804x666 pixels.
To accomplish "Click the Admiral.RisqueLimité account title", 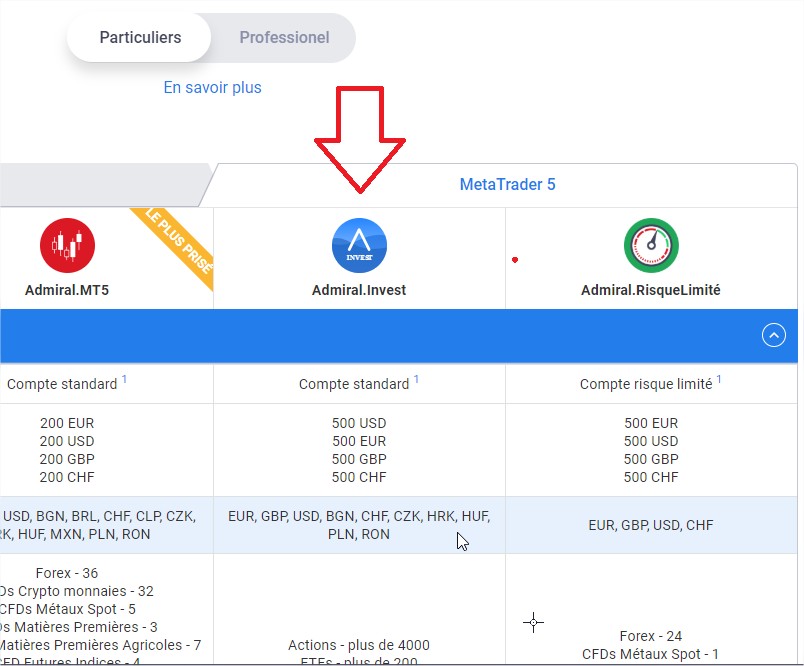I will [x=651, y=290].
